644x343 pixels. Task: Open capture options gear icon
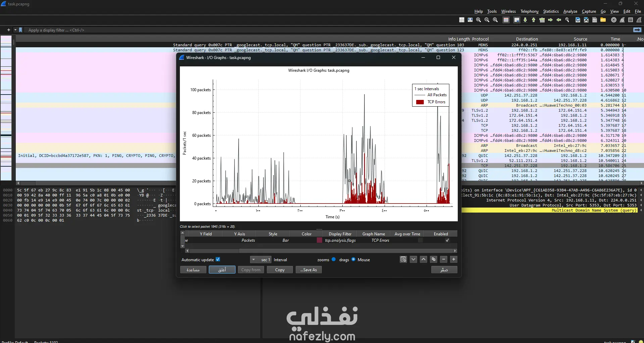click(614, 20)
